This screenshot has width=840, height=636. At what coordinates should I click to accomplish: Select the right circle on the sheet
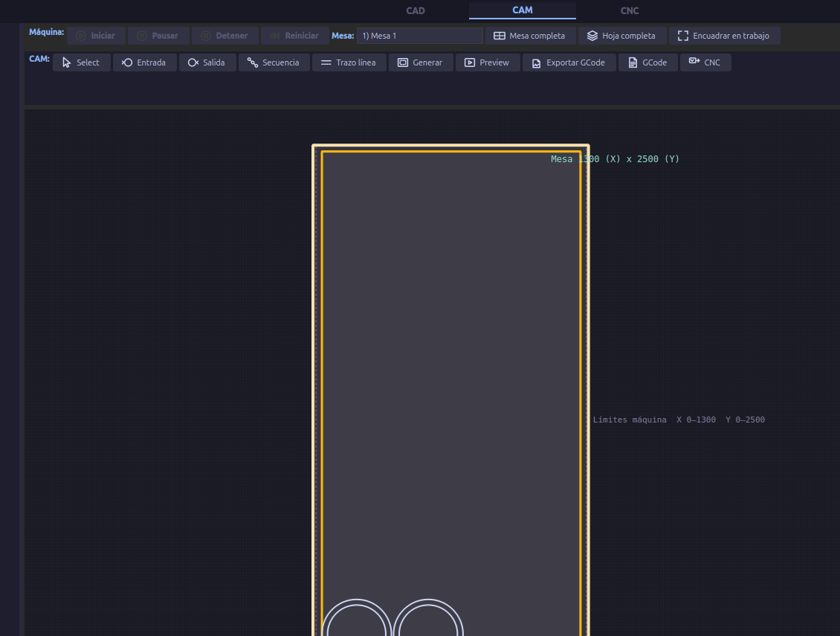click(428, 617)
